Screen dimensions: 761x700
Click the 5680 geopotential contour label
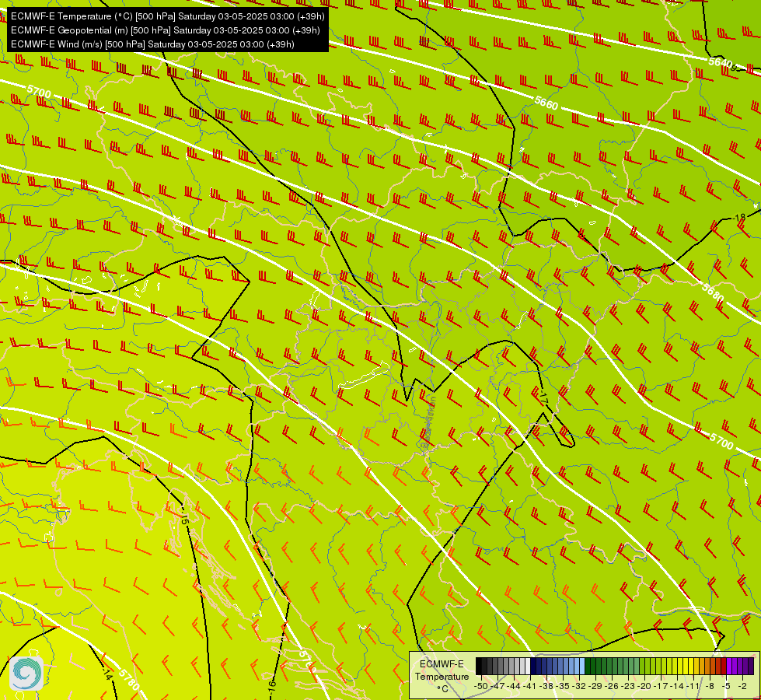coord(713,292)
